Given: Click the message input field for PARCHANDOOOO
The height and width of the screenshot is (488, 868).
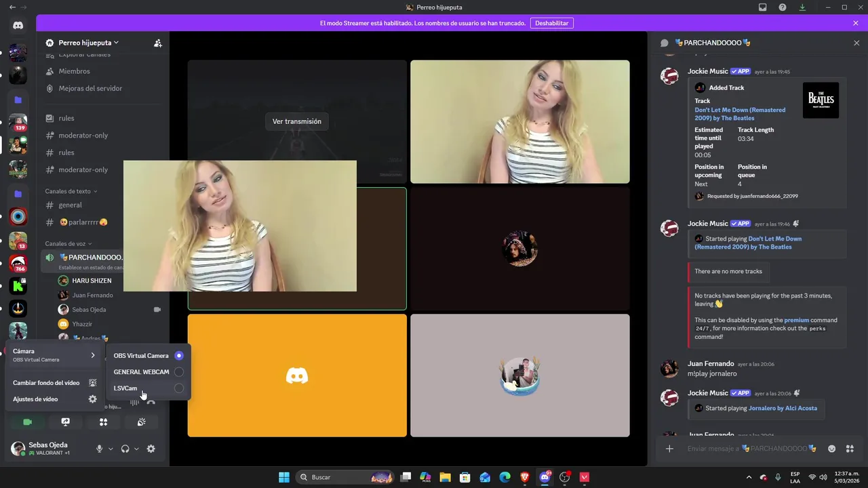Looking at the screenshot, I should pyautogui.click(x=752, y=449).
